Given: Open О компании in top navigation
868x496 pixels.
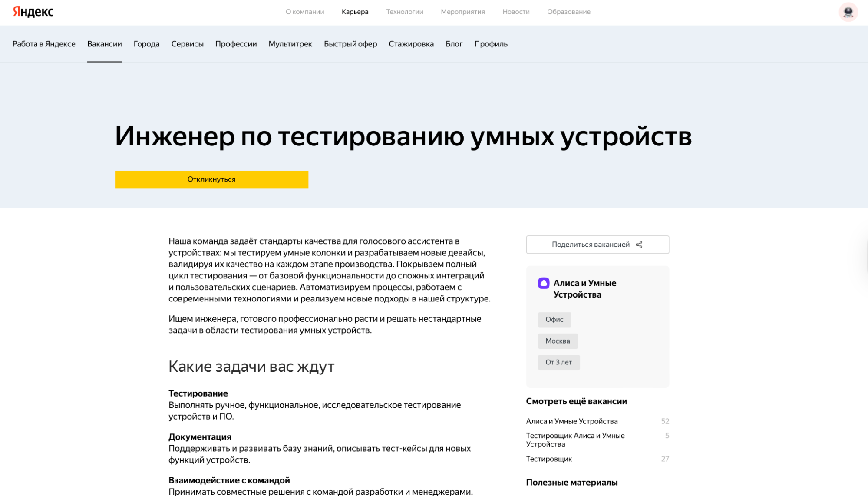Looking at the screenshot, I should coord(305,12).
